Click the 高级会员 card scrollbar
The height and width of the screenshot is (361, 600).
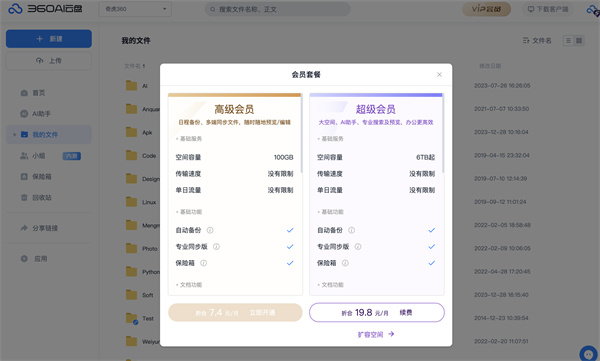(x=302, y=133)
